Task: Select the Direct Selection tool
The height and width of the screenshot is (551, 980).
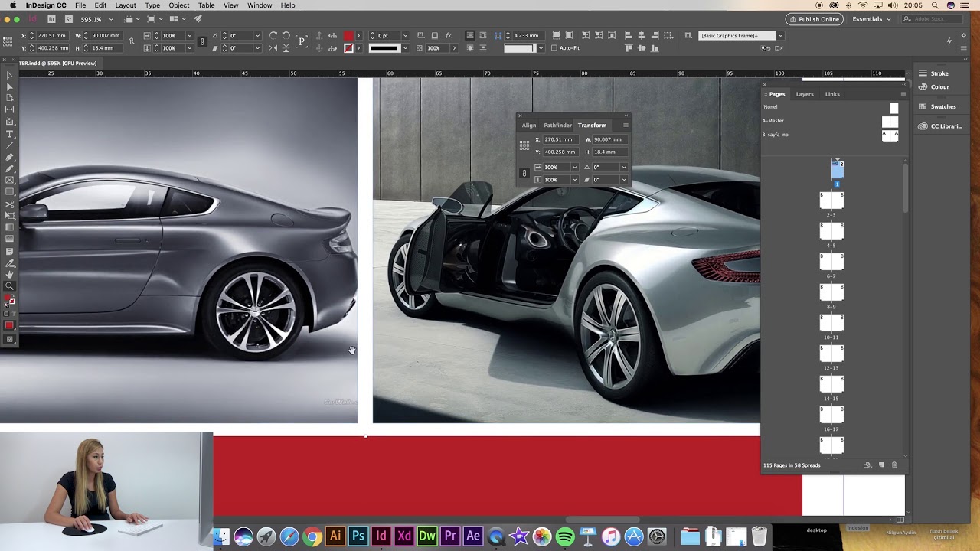Action: tap(9, 86)
